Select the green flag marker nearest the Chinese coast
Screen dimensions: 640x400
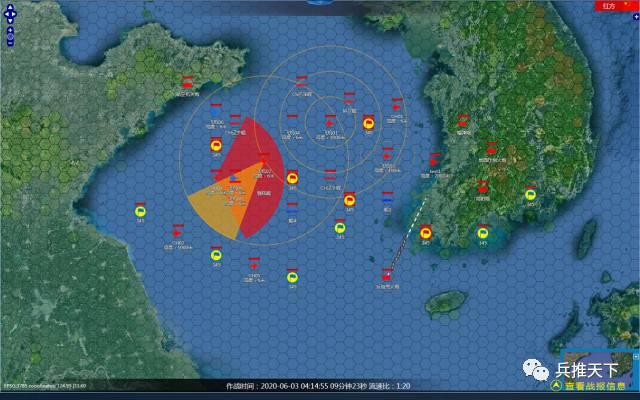click(x=140, y=211)
